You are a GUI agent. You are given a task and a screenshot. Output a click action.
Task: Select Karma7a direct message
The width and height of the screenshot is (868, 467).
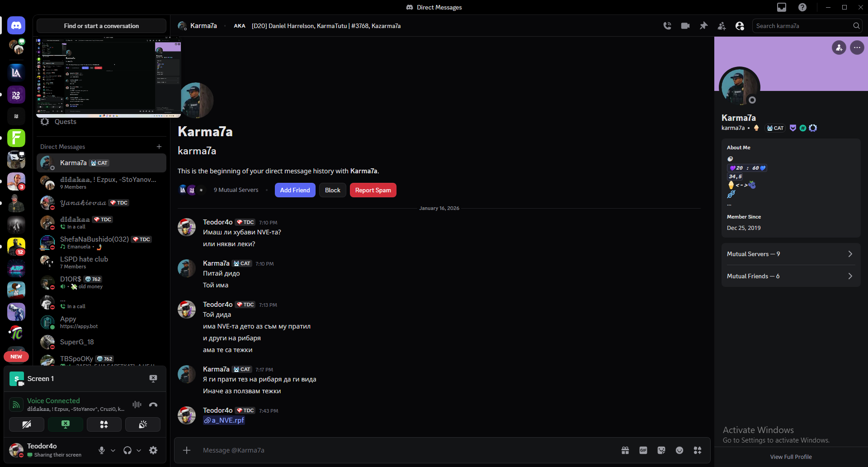[x=101, y=163]
